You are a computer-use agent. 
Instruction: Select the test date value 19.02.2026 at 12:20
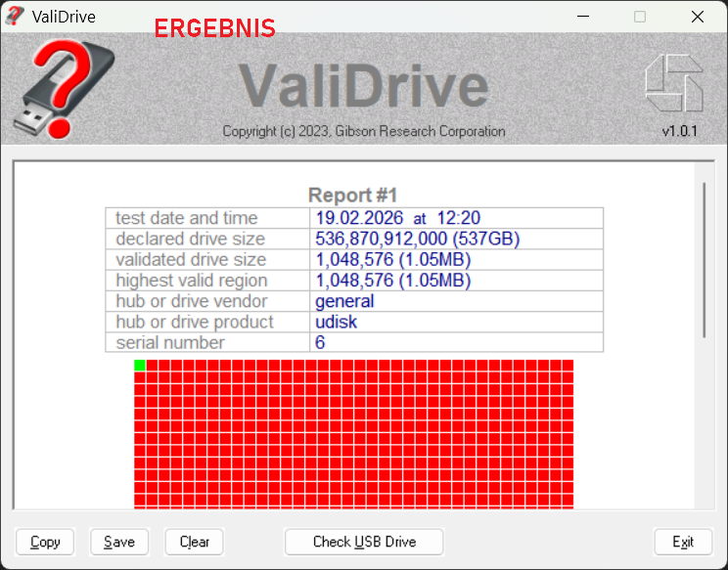(398, 218)
